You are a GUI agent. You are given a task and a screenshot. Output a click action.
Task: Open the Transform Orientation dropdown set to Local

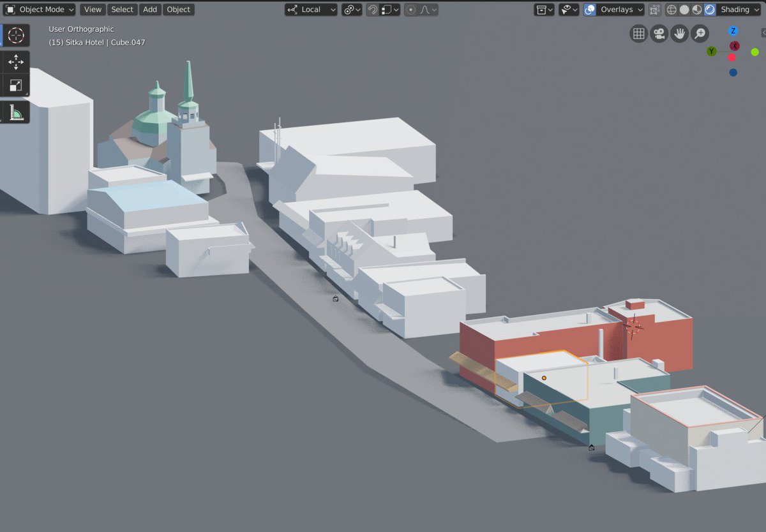coord(311,9)
